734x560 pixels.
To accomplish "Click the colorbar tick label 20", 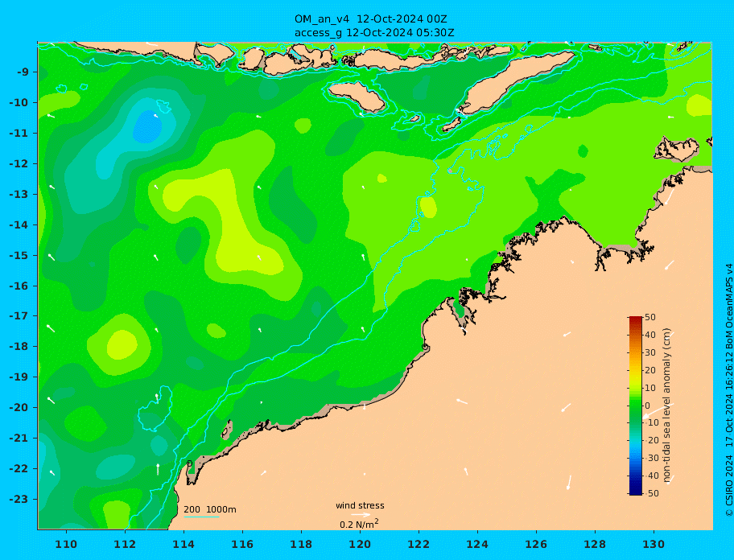I will (650, 371).
